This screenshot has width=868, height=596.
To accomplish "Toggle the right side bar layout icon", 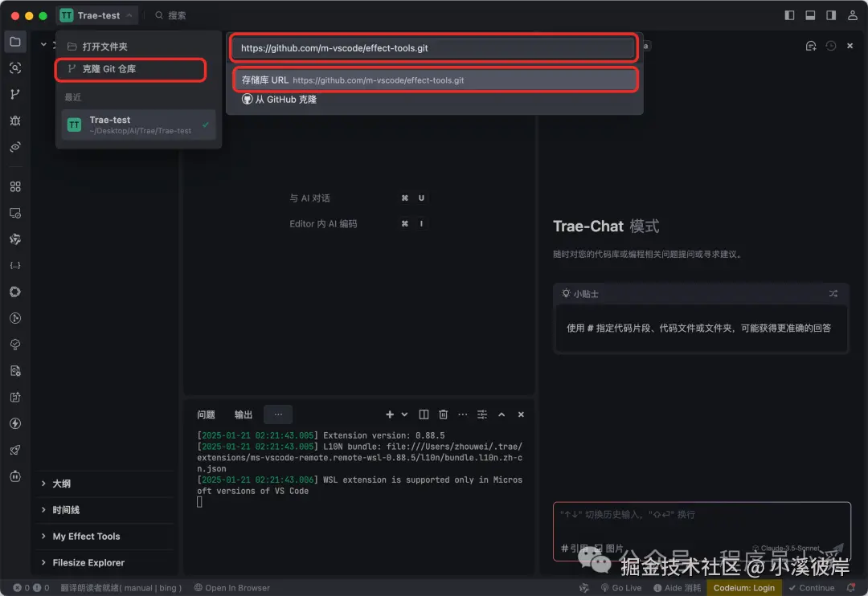I will [831, 15].
